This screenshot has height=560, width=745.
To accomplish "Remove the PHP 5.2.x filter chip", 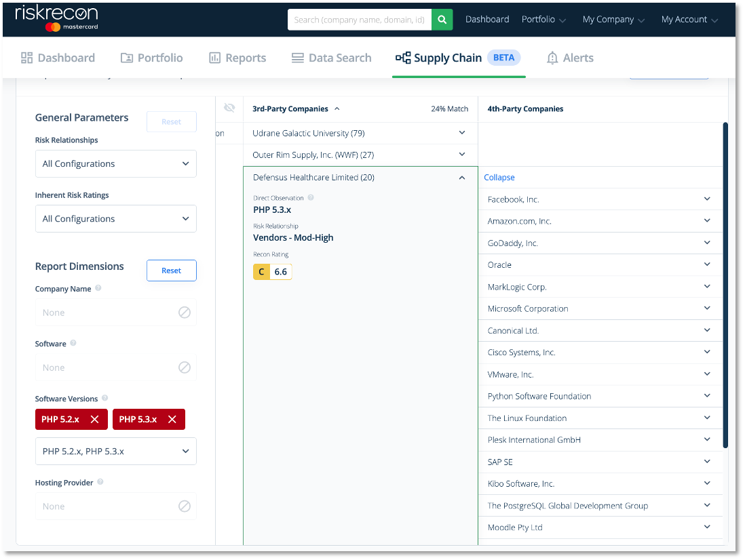I will [94, 419].
